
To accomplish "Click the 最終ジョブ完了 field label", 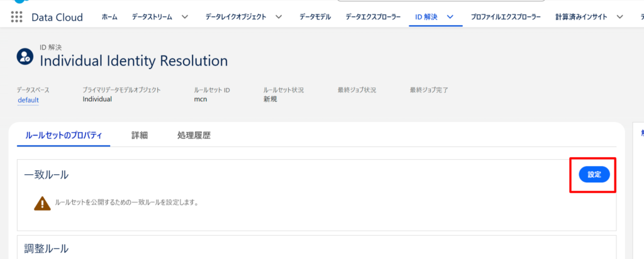I will point(429,90).
